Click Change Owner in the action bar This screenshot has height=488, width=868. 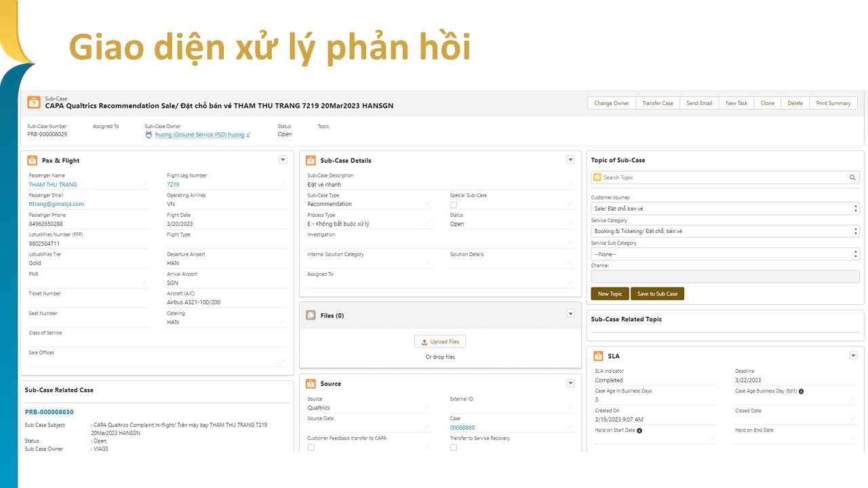coord(611,103)
